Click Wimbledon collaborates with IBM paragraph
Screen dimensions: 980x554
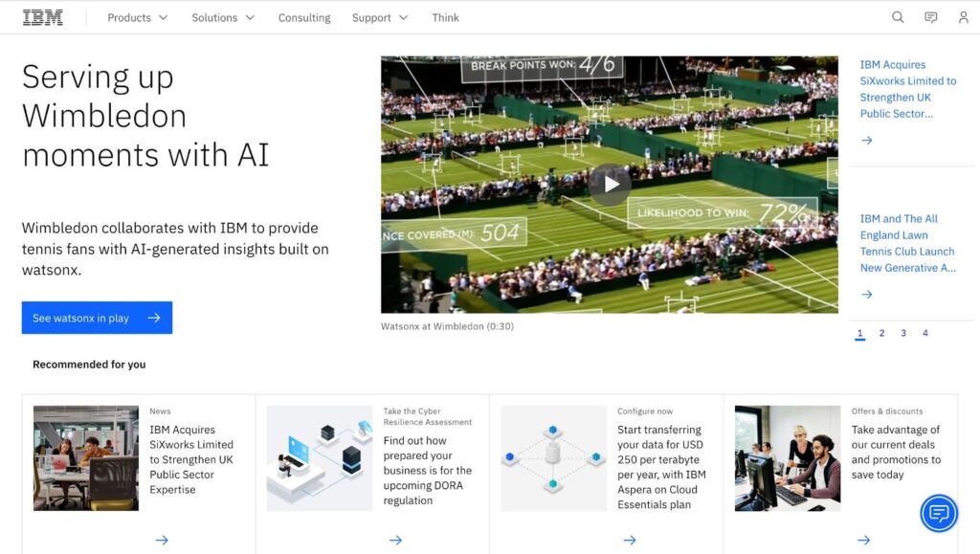[176, 249]
